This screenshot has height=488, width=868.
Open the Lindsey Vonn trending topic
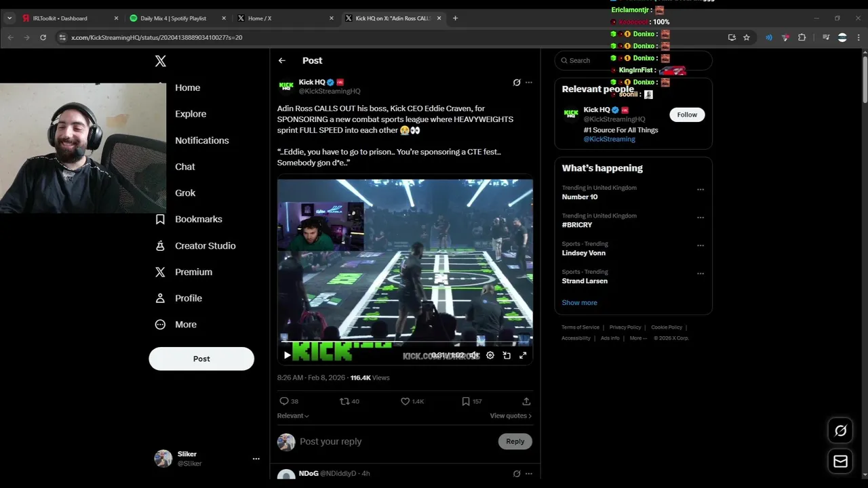click(584, 253)
